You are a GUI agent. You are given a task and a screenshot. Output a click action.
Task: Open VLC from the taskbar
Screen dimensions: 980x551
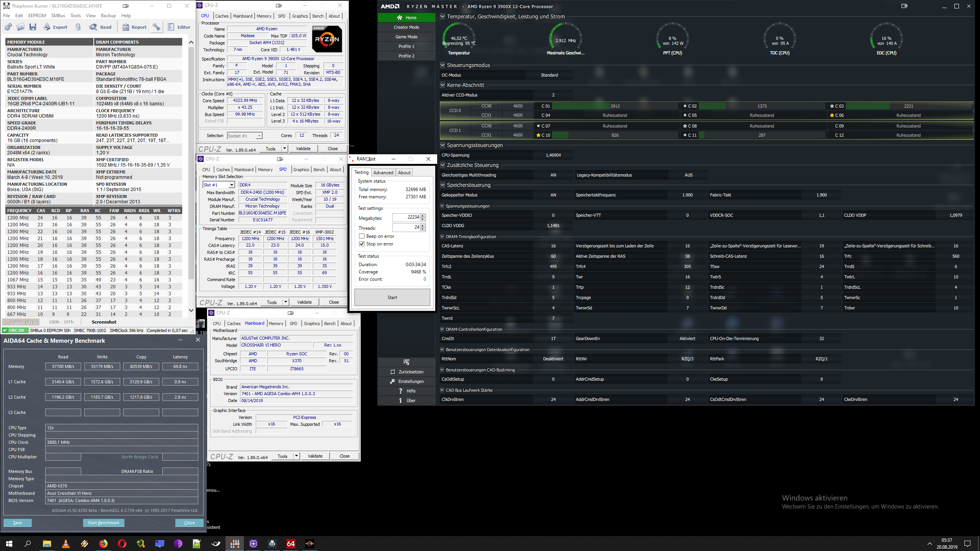click(66, 543)
